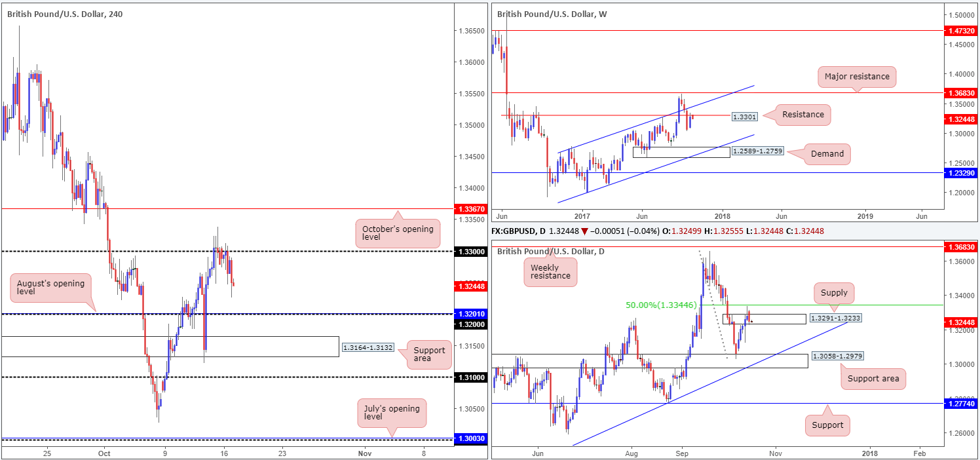Click the "Sep" label on the daily time axis

point(683,452)
